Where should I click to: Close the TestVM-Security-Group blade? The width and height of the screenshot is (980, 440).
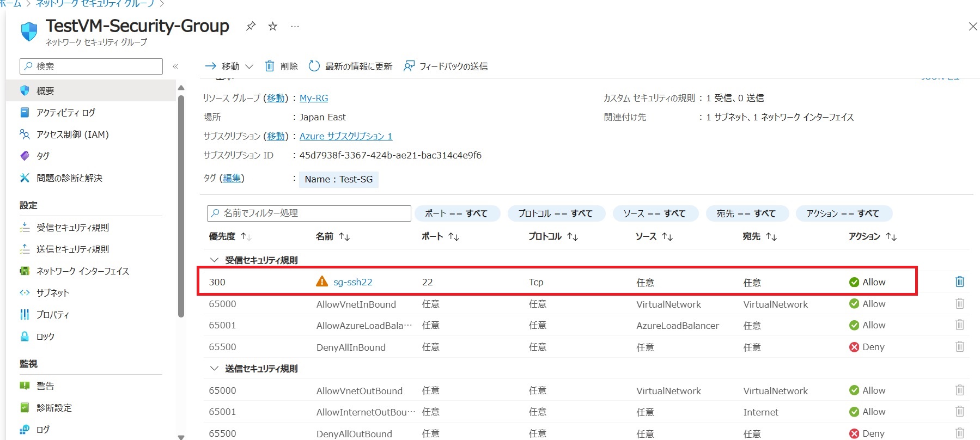(x=972, y=27)
